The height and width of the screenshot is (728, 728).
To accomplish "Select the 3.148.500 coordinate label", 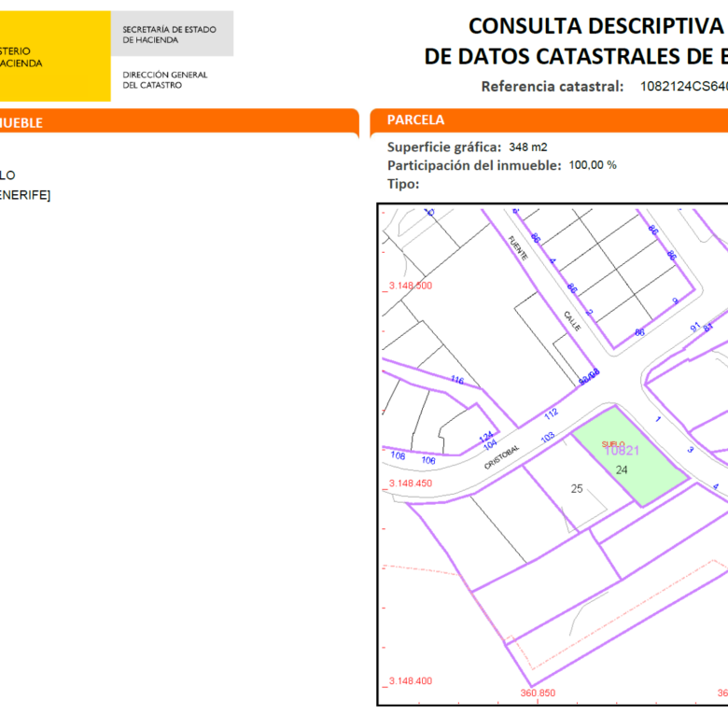I will (x=411, y=286).
